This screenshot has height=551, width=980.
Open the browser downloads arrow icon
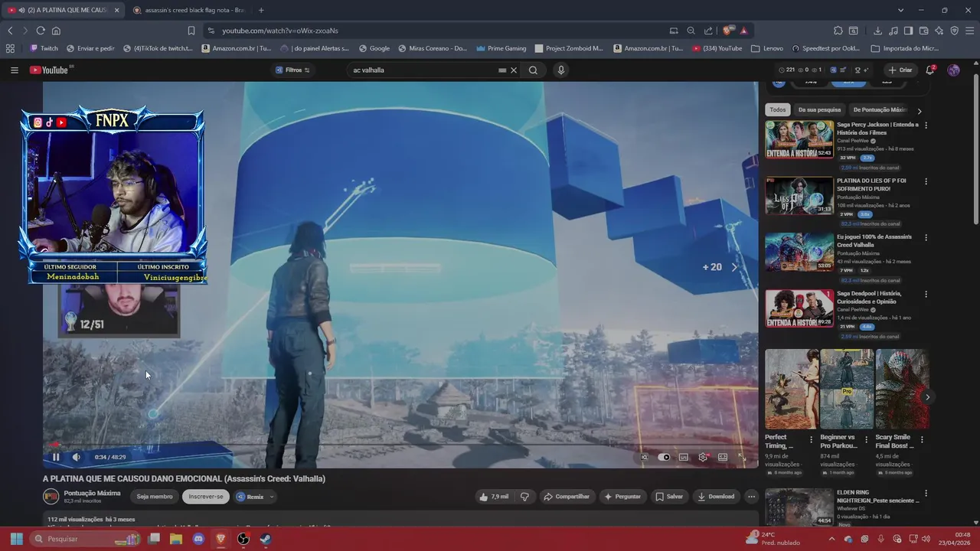(x=877, y=31)
